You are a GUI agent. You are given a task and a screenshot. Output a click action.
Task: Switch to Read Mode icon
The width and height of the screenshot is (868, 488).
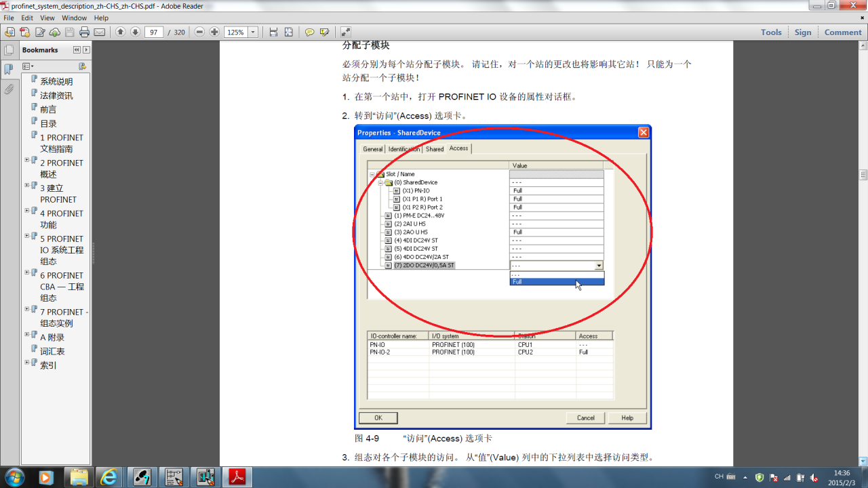[345, 32]
